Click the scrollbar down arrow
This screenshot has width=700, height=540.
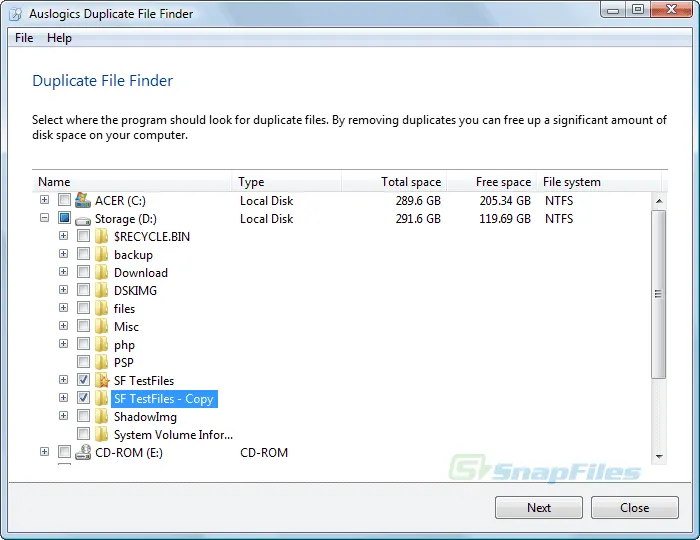[x=658, y=457]
